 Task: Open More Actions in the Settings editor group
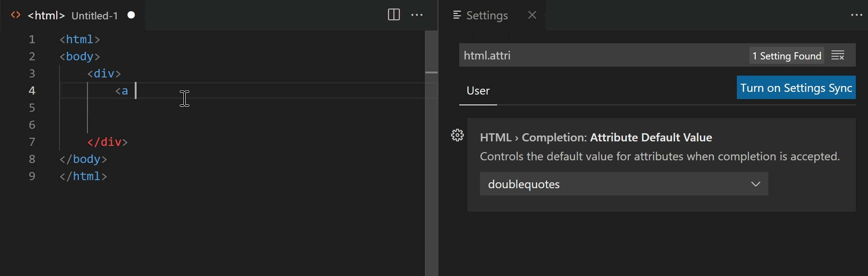point(856,15)
